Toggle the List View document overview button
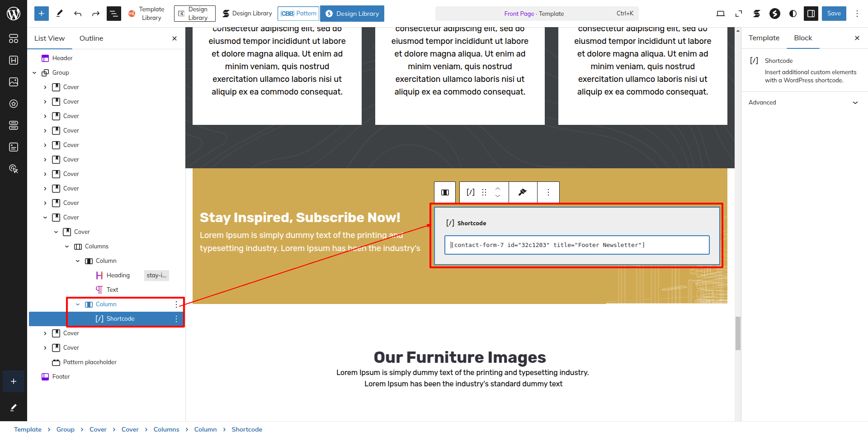The width and height of the screenshot is (868, 437). (114, 14)
